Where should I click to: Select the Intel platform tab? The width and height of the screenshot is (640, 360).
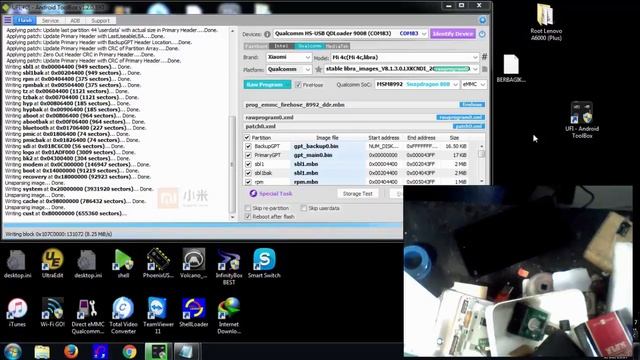click(x=281, y=46)
